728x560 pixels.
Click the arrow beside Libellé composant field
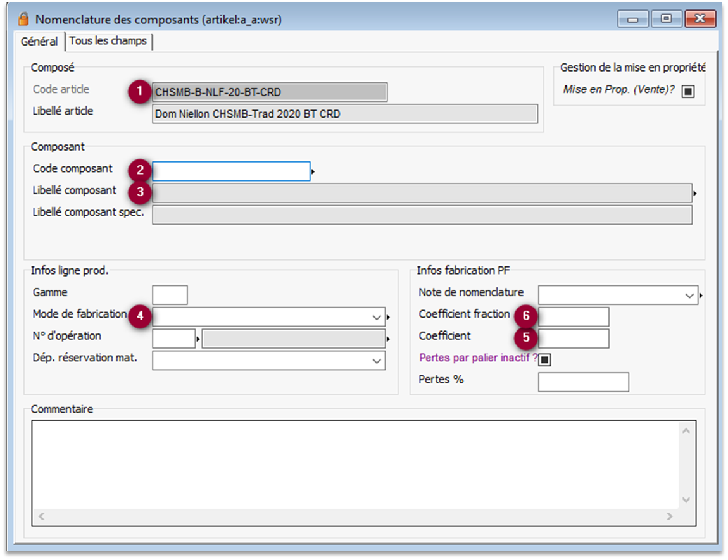[695, 194]
